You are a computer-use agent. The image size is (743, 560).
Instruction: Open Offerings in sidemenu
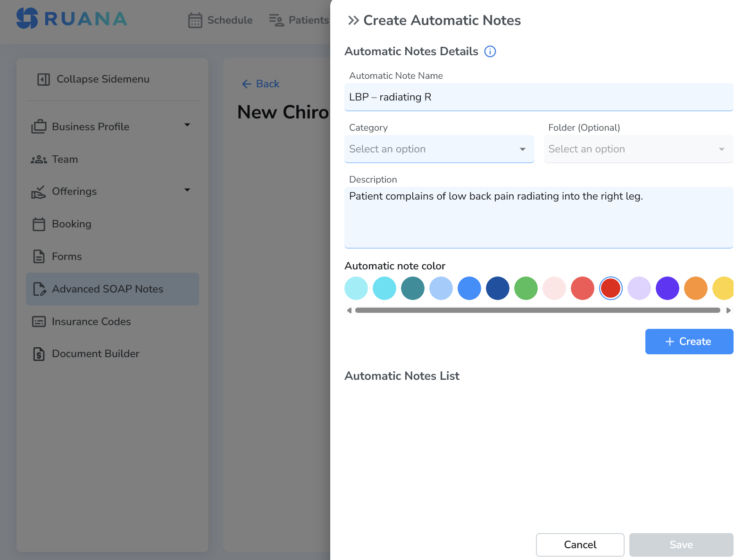click(112, 192)
